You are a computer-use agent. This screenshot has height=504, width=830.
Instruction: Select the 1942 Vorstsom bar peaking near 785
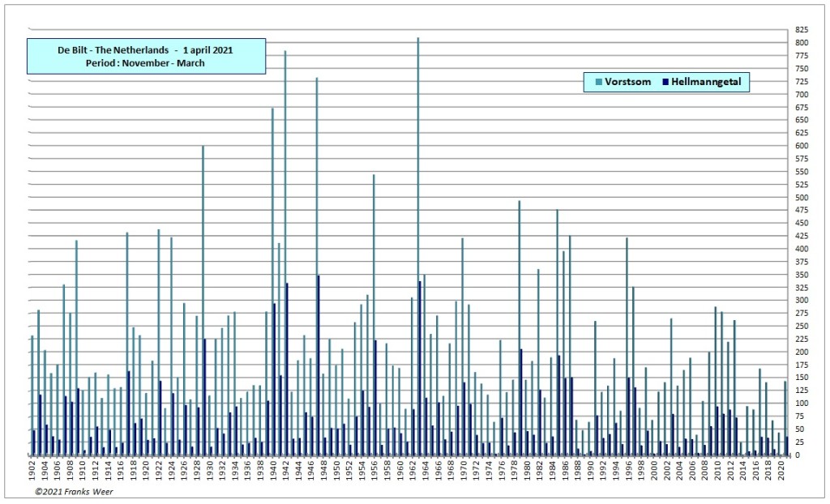point(285,243)
